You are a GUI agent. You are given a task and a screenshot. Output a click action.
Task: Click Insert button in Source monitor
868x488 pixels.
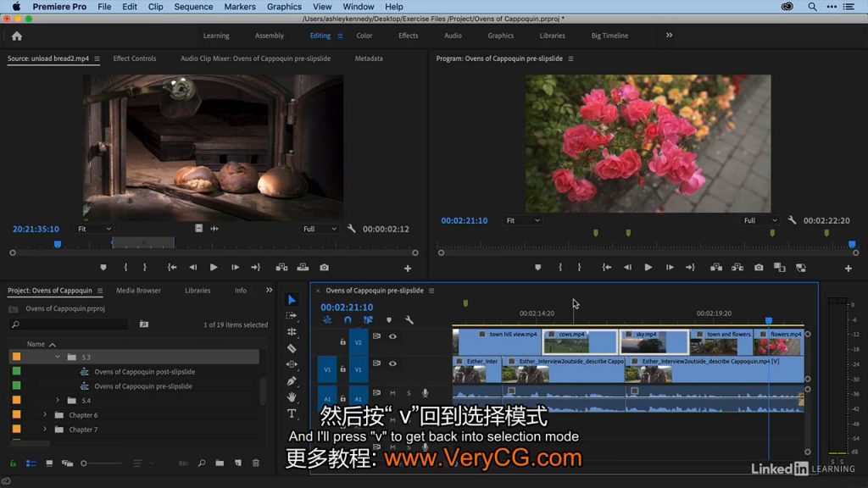(281, 268)
